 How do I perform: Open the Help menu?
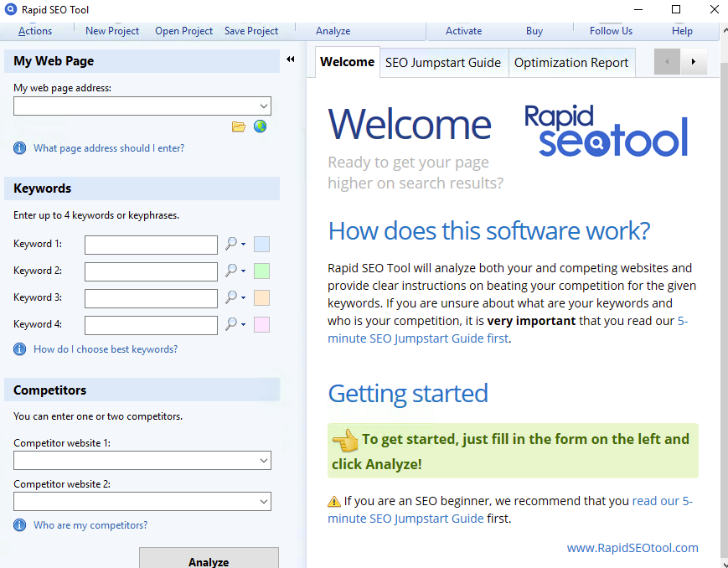pyautogui.click(x=682, y=31)
